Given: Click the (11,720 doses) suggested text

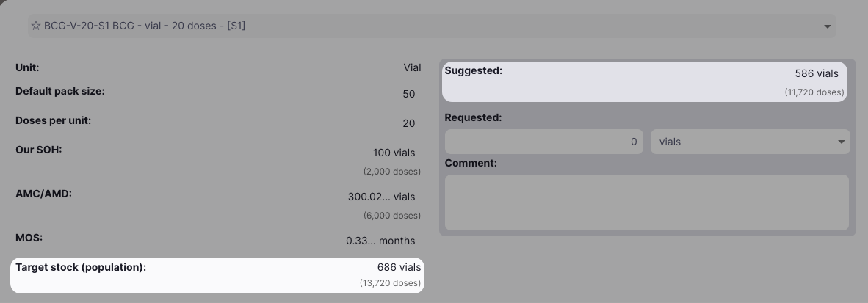Looking at the screenshot, I should point(814,92).
